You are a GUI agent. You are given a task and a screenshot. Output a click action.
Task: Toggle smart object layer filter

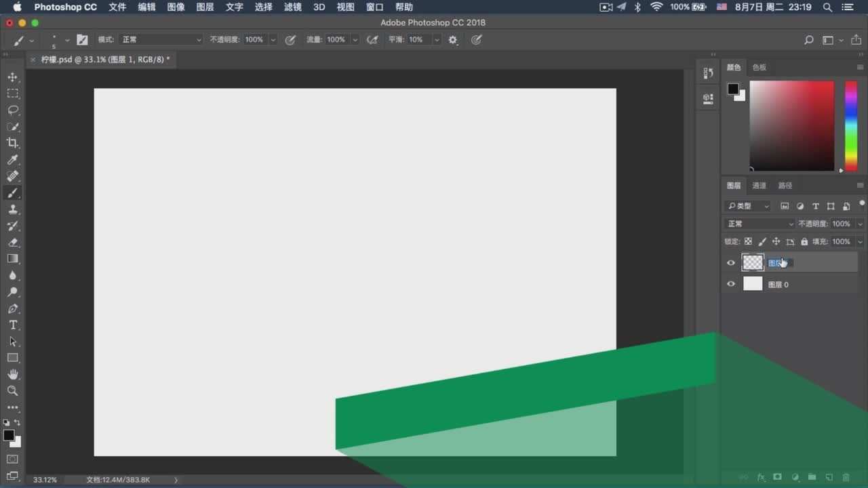pos(846,206)
